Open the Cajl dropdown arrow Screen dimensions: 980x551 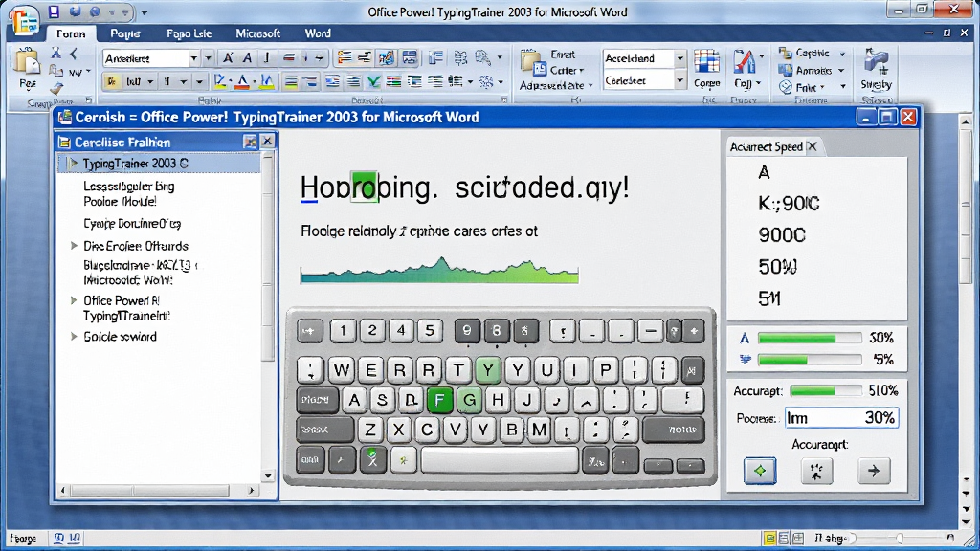click(759, 83)
